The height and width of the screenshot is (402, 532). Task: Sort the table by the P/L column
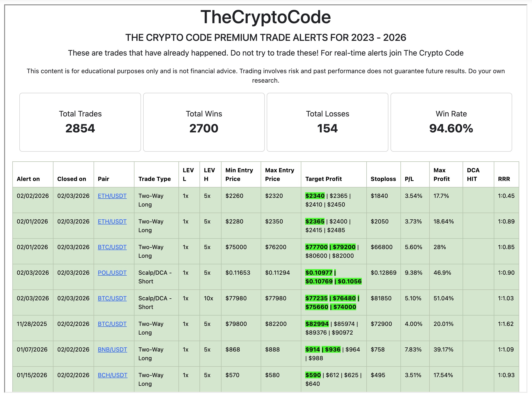[410, 179]
